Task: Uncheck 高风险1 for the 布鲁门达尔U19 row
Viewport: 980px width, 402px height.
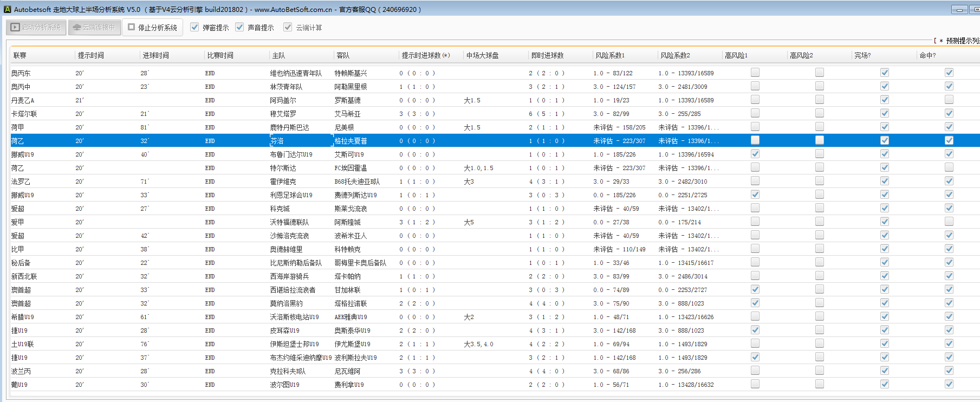Action: pyautogui.click(x=755, y=154)
